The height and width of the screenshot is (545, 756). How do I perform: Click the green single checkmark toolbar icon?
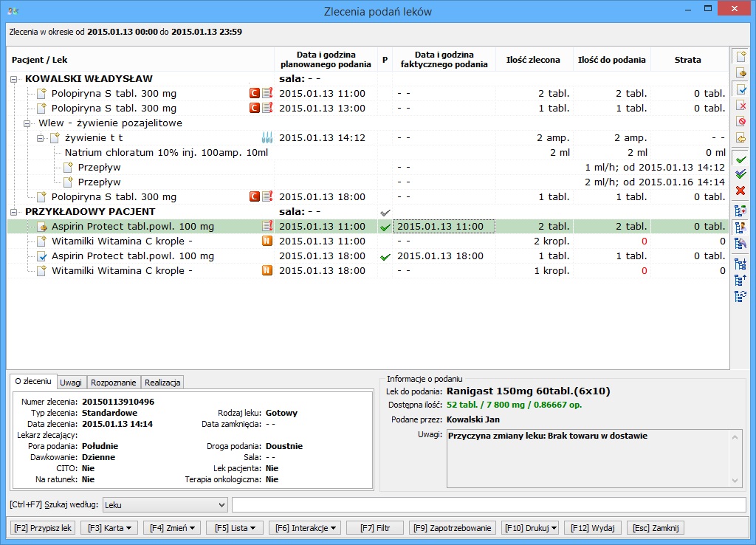(x=740, y=160)
